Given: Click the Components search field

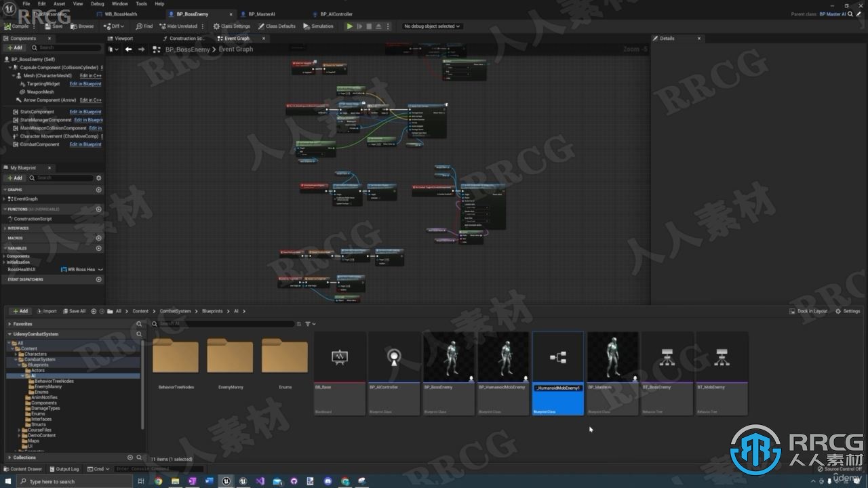Looking at the screenshot, I should (66, 47).
